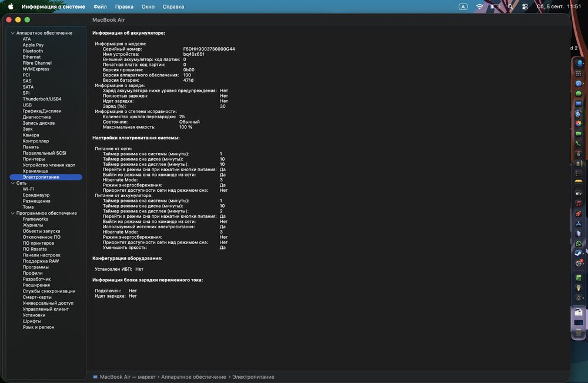Click Электропитание in the bottom path bar
588x383 pixels.
pos(253,377)
